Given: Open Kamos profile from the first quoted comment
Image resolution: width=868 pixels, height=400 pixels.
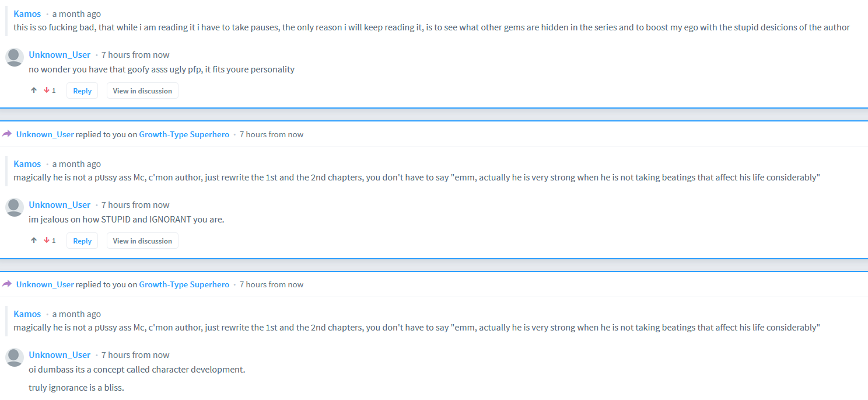Looking at the screenshot, I should click(x=27, y=13).
